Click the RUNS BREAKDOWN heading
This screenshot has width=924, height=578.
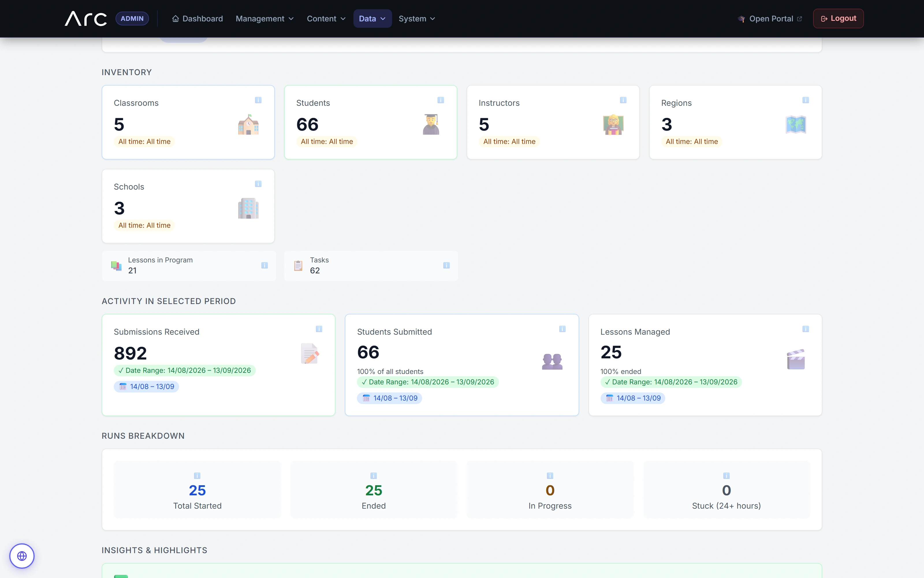[143, 436]
